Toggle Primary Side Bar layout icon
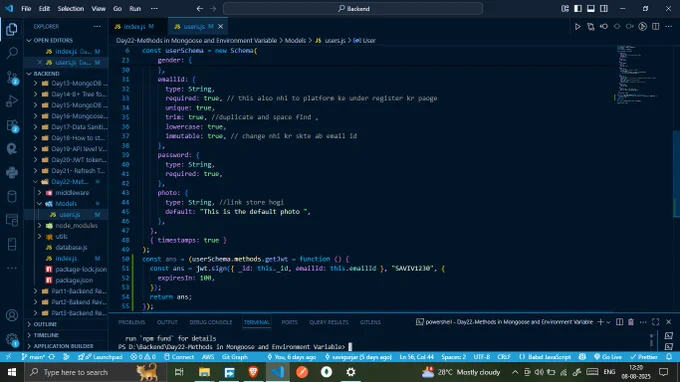 click(578, 9)
